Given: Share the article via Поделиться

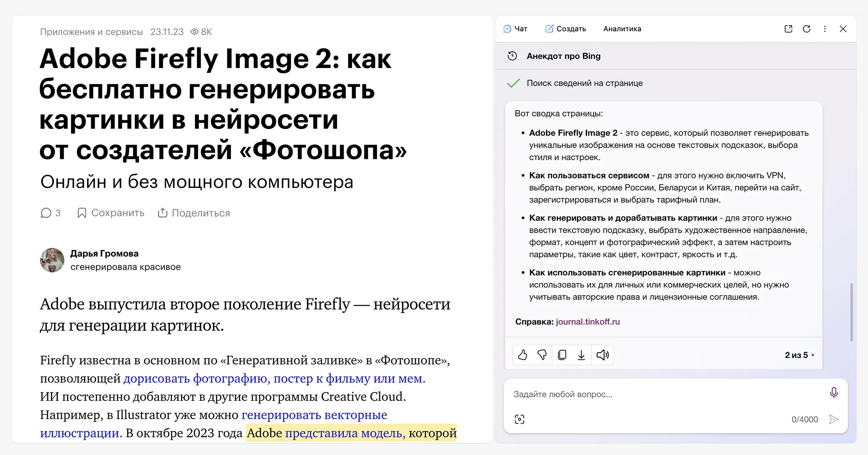Looking at the screenshot, I should coord(194,213).
